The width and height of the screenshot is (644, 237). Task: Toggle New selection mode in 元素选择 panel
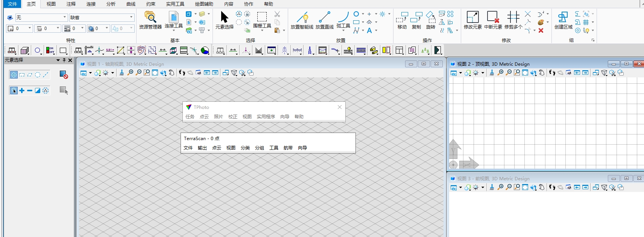[x=14, y=91]
